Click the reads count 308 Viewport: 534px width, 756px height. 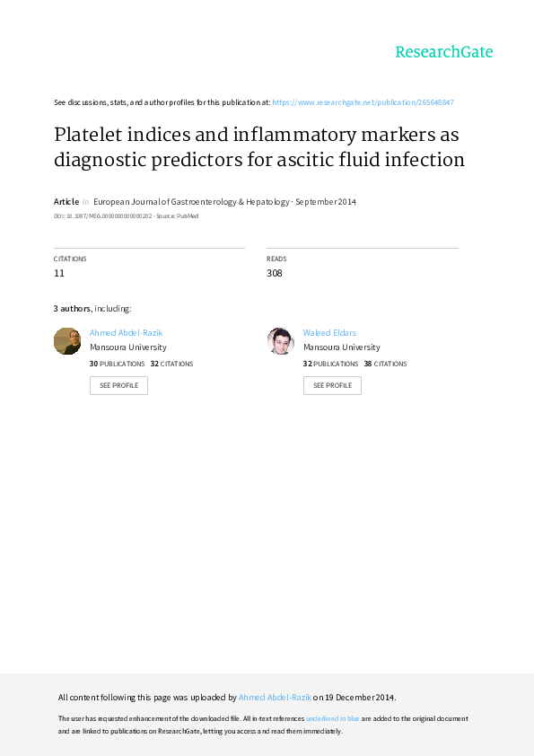click(x=275, y=273)
